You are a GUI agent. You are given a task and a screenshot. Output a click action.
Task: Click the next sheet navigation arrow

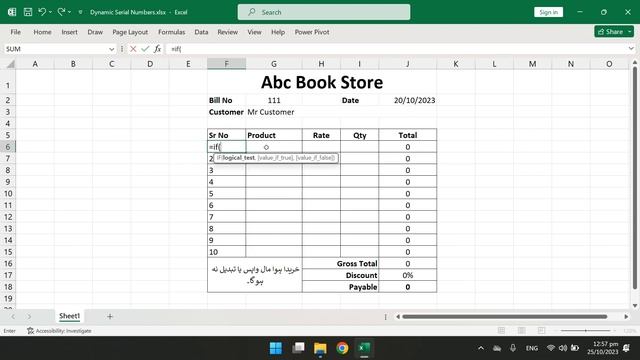pyautogui.click(x=29, y=316)
